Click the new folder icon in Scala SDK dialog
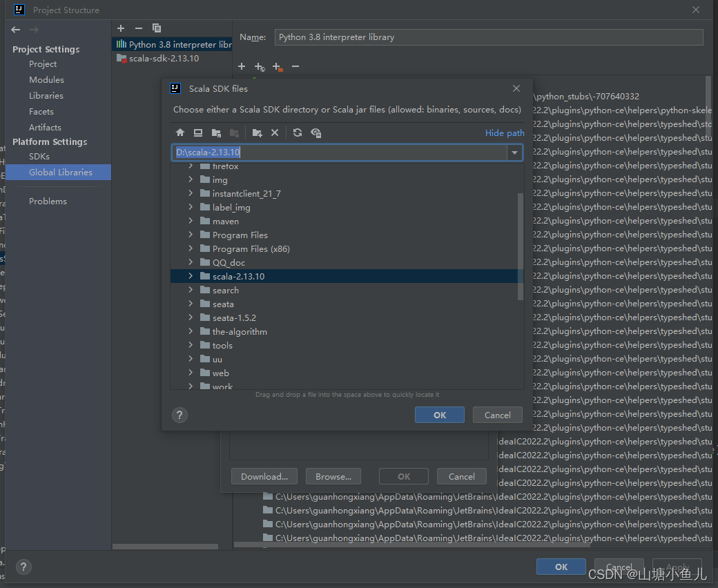 pyautogui.click(x=256, y=133)
